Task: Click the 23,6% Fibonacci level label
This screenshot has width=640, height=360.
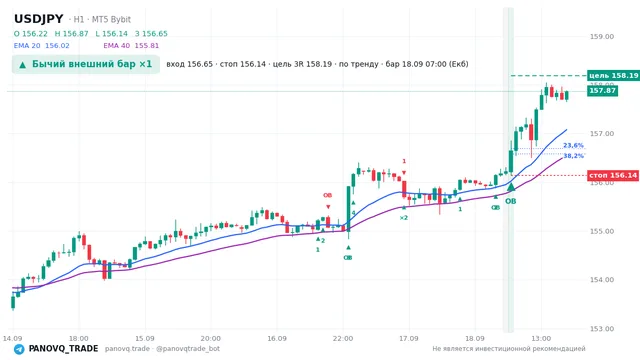Action: click(x=573, y=145)
